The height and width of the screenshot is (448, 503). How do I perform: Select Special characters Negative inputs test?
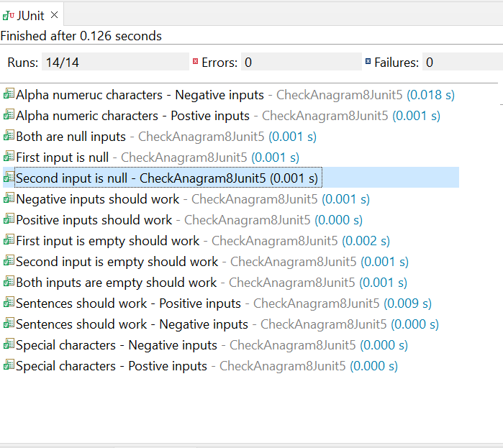tap(116, 345)
